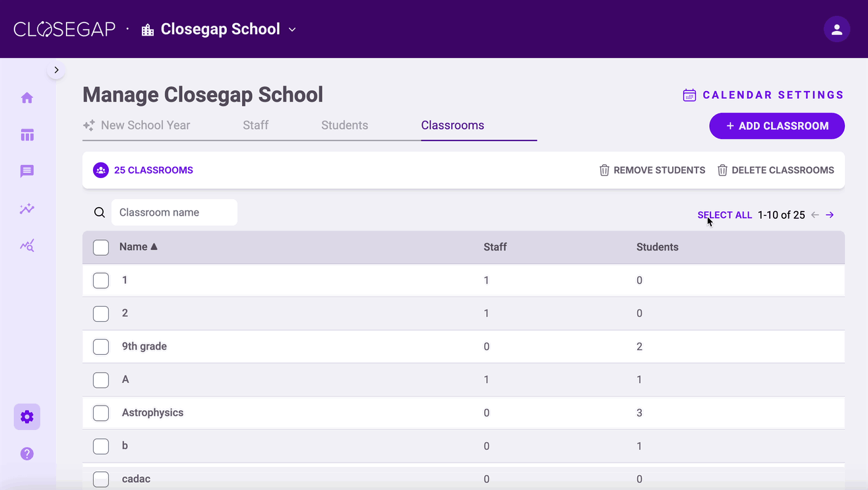The height and width of the screenshot is (490, 868).
Task: Click the trash icon for Delete Classrooms
Action: coord(722,170)
